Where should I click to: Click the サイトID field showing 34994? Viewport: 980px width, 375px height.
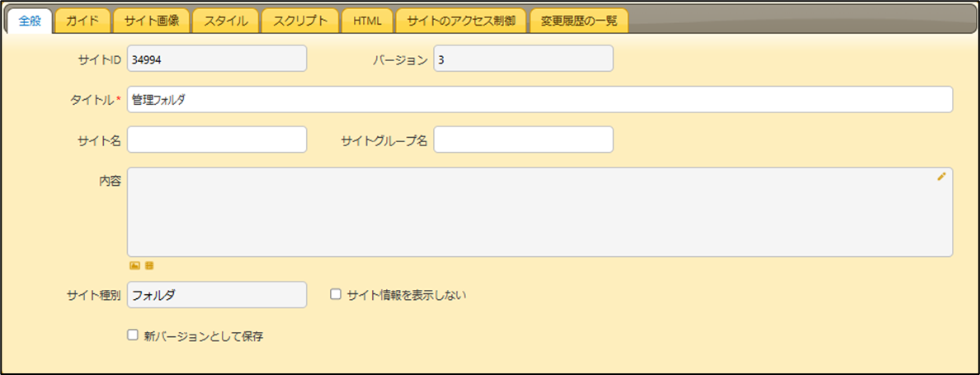tap(217, 59)
